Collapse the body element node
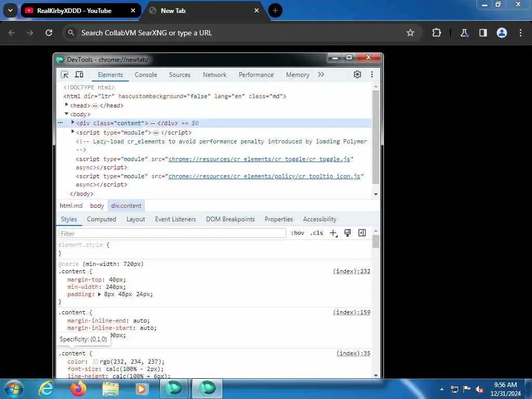532x399 pixels. click(x=66, y=114)
